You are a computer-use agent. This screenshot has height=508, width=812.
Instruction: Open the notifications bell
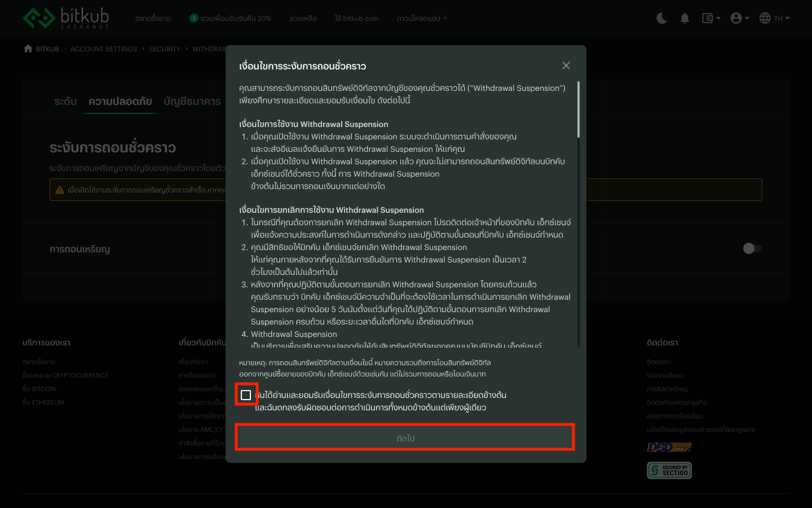685,18
